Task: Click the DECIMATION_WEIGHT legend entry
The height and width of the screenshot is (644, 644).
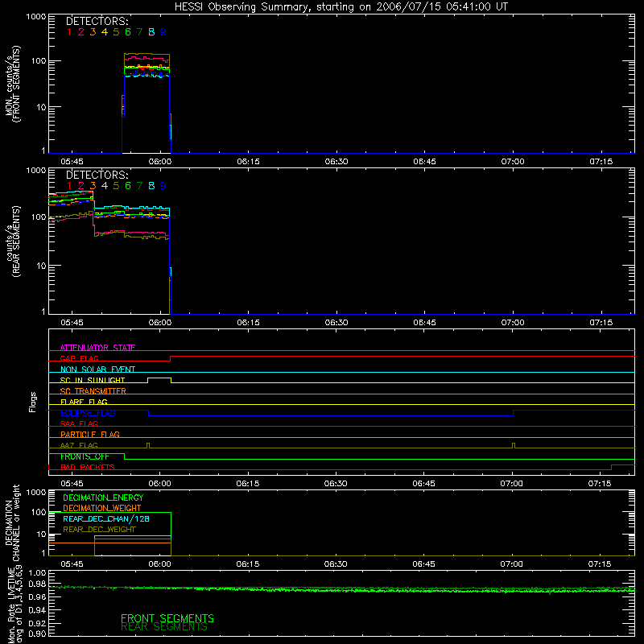Action: click(x=102, y=508)
